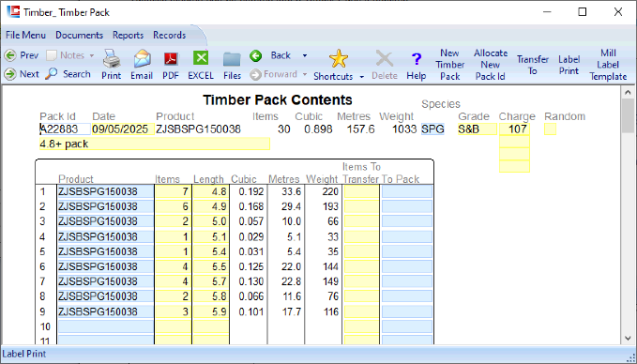This screenshot has height=364, width=637.
Task: Click the empty row 10 Product cell
Action: point(106,326)
